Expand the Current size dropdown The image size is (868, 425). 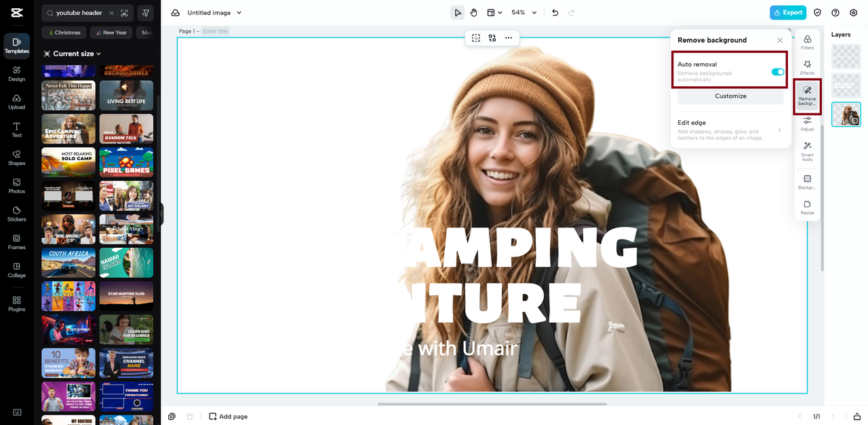click(73, 54)
